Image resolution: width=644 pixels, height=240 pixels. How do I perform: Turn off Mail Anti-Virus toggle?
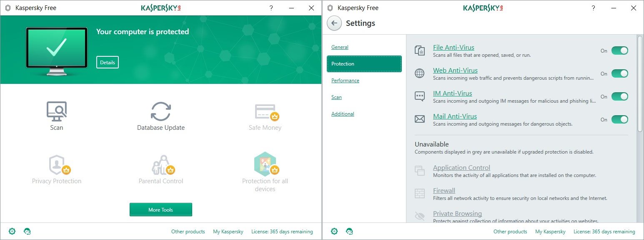[x=620, y=119]
